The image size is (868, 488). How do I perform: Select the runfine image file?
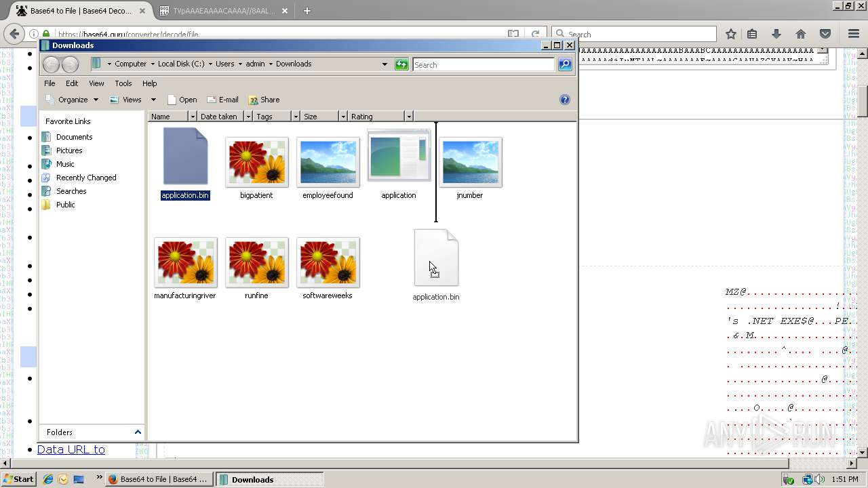coord(257,262)
